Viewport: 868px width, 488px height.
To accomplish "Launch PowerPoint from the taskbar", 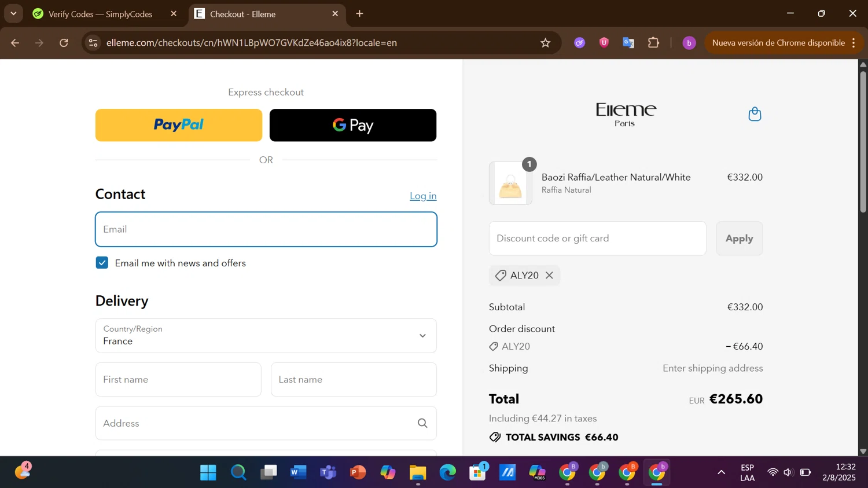I will click(358, 473).
